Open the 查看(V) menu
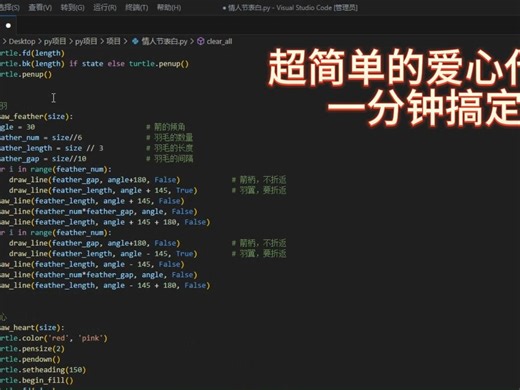The image size is (520, 390). point(40,7)
